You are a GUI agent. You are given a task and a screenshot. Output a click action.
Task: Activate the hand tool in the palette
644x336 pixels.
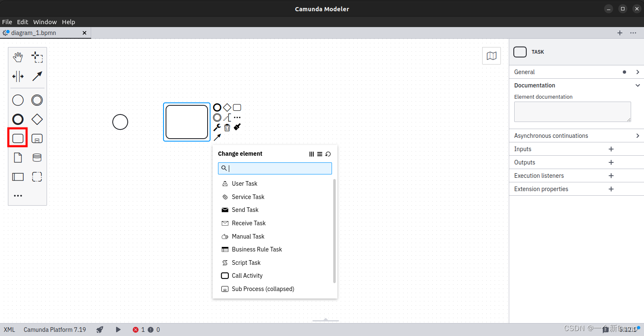(18, 57)
